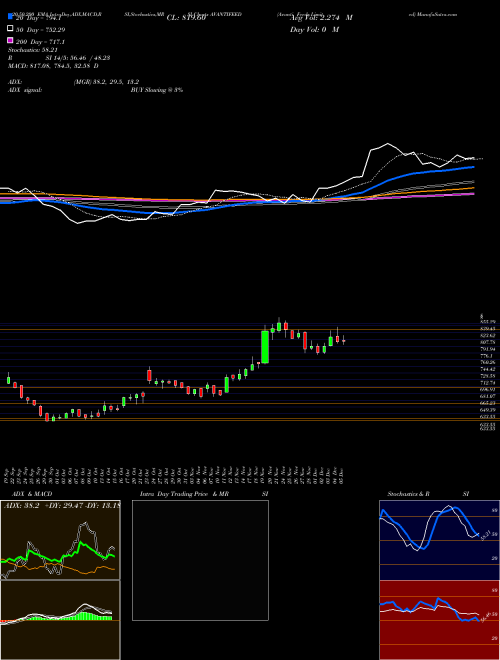Click the 'MACD: 817.98, 784.3, 32.58' readout

[x=53, y=66]
